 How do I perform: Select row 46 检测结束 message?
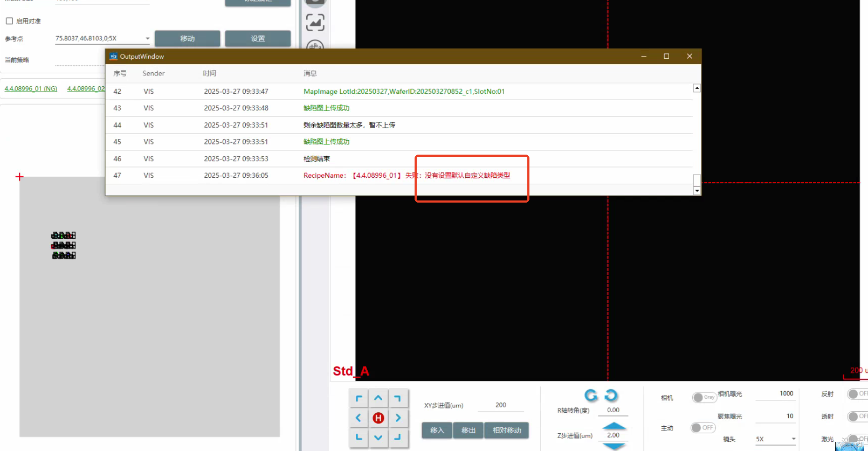point(316,159)
